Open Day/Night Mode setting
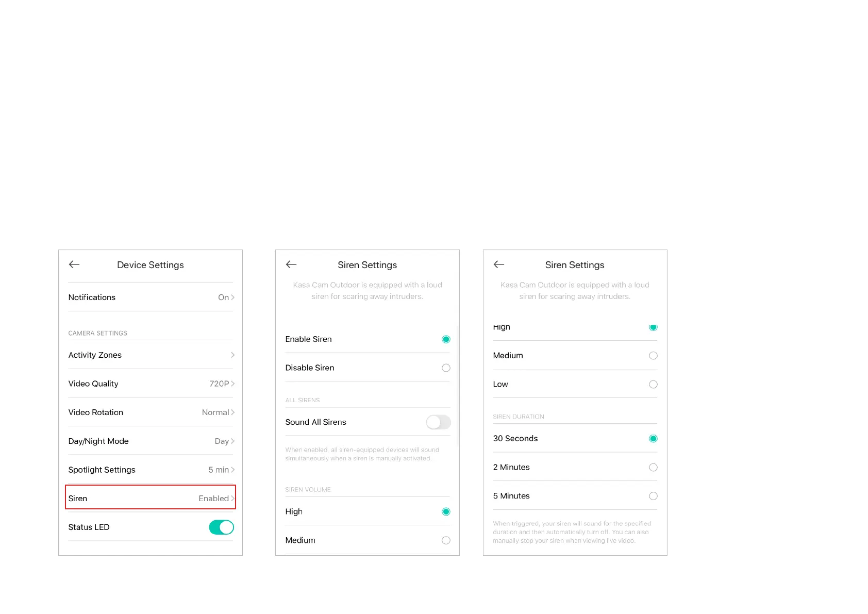Image resolution: width=868 pixels, height=614 pixels. point(225,441)
